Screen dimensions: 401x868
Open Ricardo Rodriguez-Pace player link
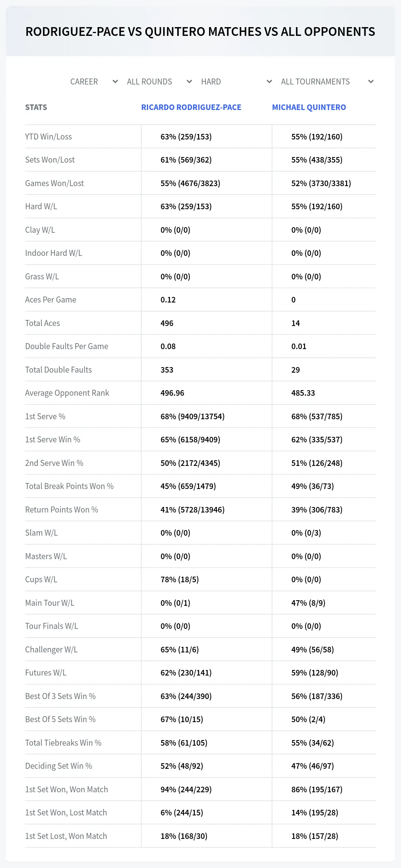coord(191,107)
